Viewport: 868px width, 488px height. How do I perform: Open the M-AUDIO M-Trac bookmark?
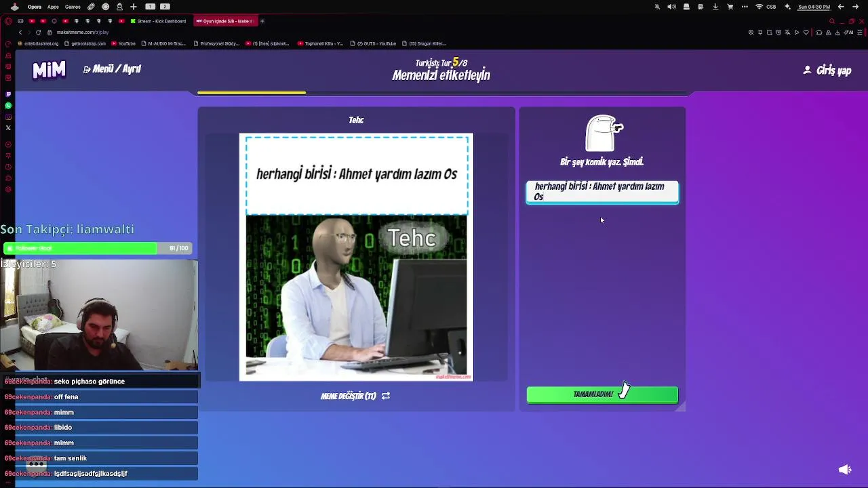point(163,43)
